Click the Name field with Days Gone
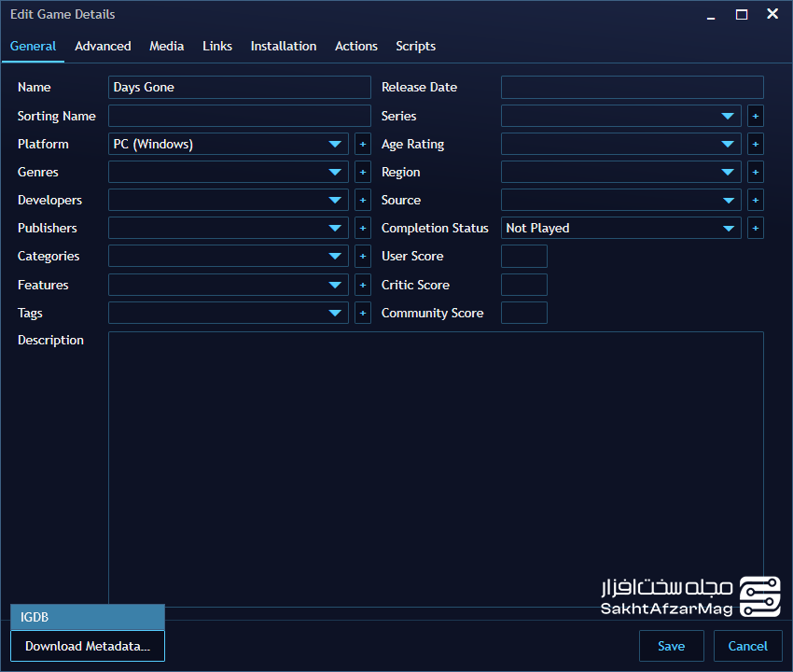The height and width of the screenshot is (672, 793). pyautogui.click(x=239, y=87)
